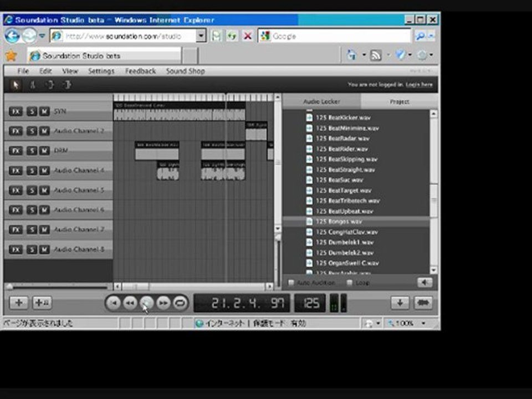
Task: Add a new audio channel with plus button
Action: click(x=19, y=303)
